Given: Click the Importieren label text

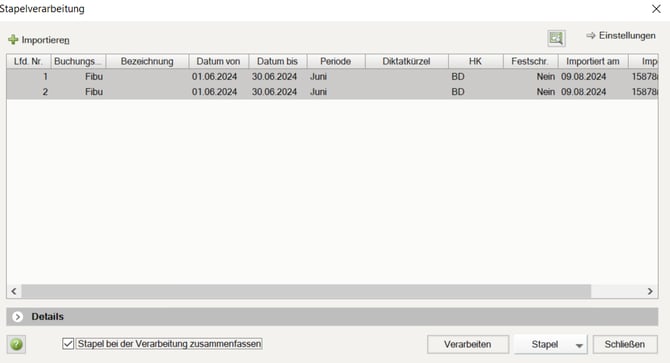Looking at the screenshot, I should click(46, 40).
